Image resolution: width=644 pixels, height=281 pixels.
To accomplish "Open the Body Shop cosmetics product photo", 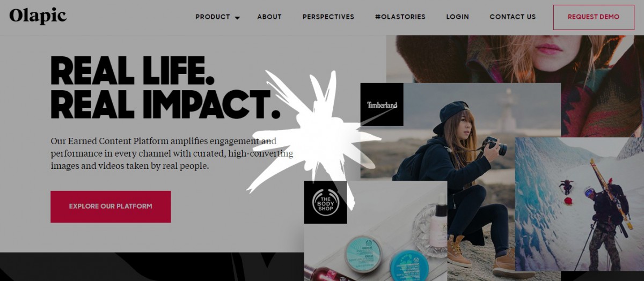I will [376, 231].
